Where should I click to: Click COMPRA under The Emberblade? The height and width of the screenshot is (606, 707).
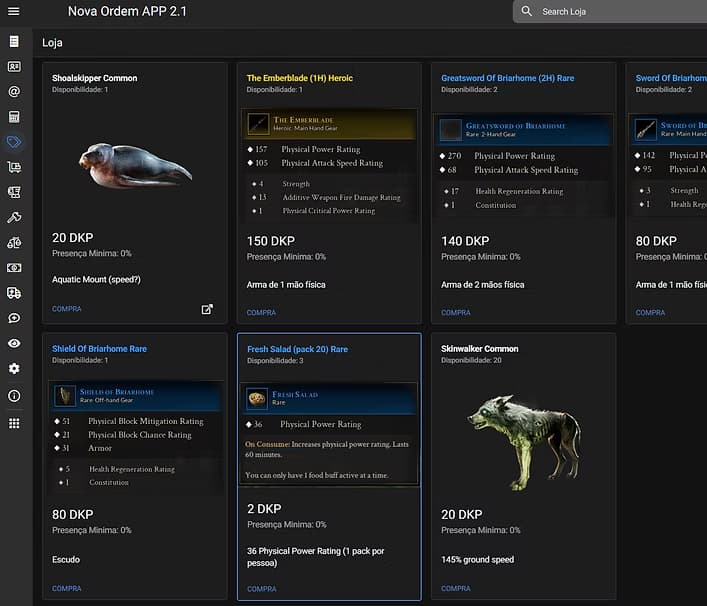coord(261,313)
